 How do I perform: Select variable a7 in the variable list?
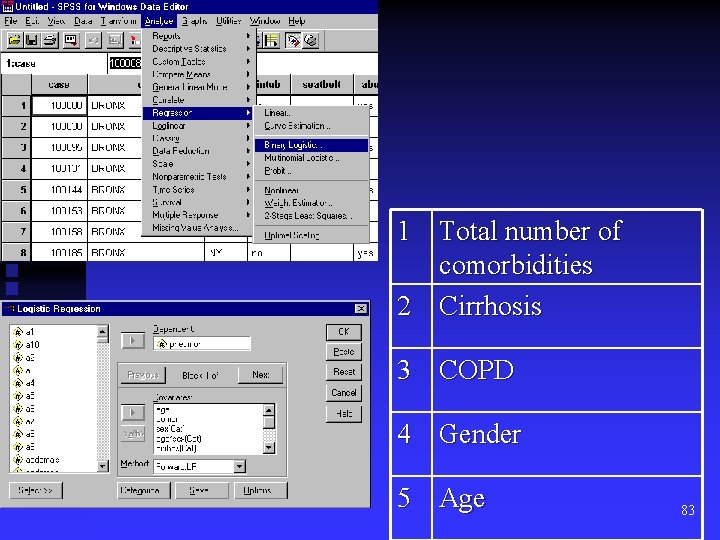(24, 421)
